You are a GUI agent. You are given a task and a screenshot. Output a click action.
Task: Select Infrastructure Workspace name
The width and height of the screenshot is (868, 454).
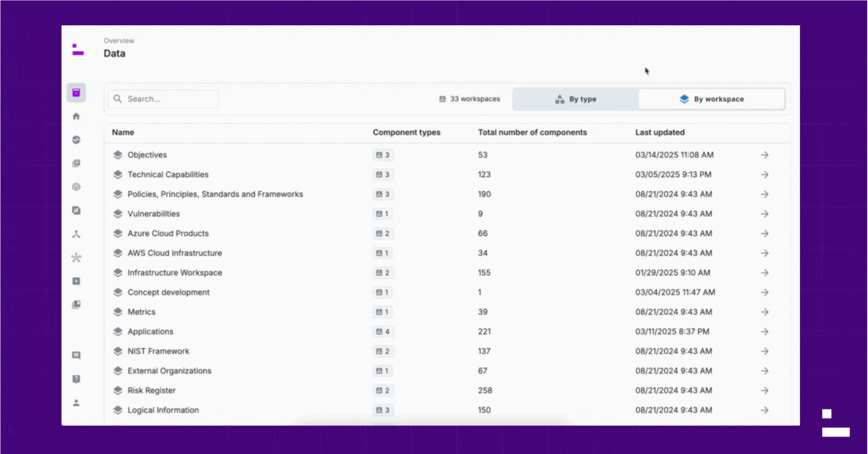(175, 273)
